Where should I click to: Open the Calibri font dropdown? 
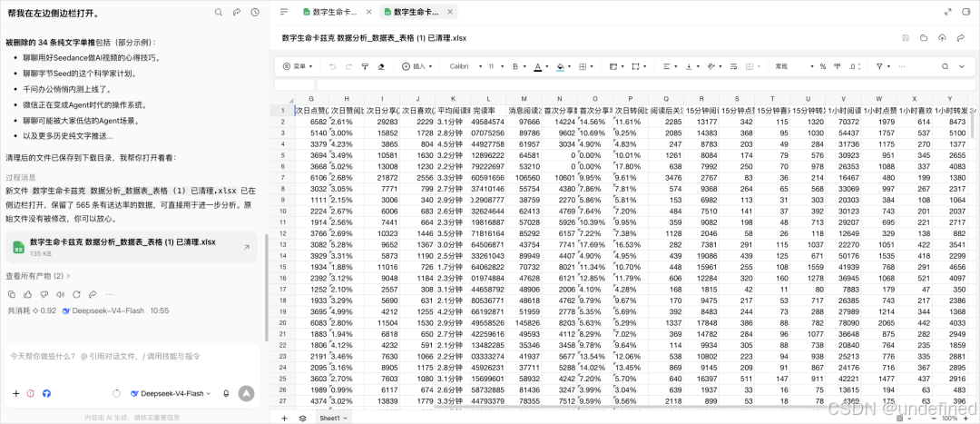465,66
